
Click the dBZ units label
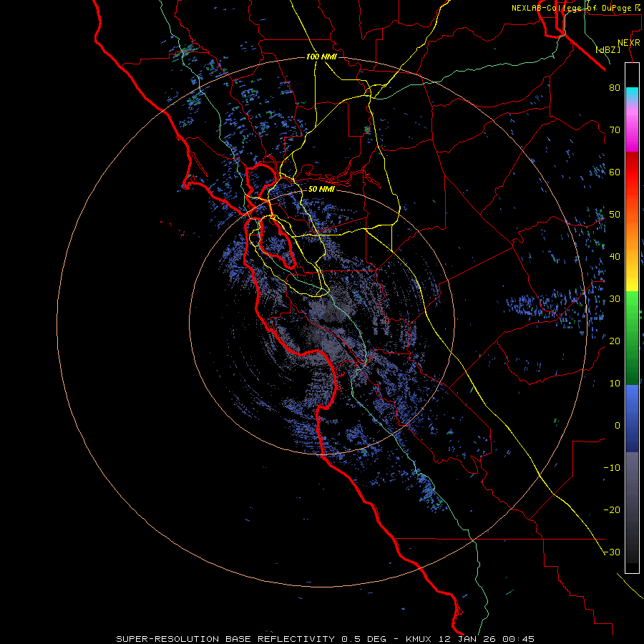point(608,49)
